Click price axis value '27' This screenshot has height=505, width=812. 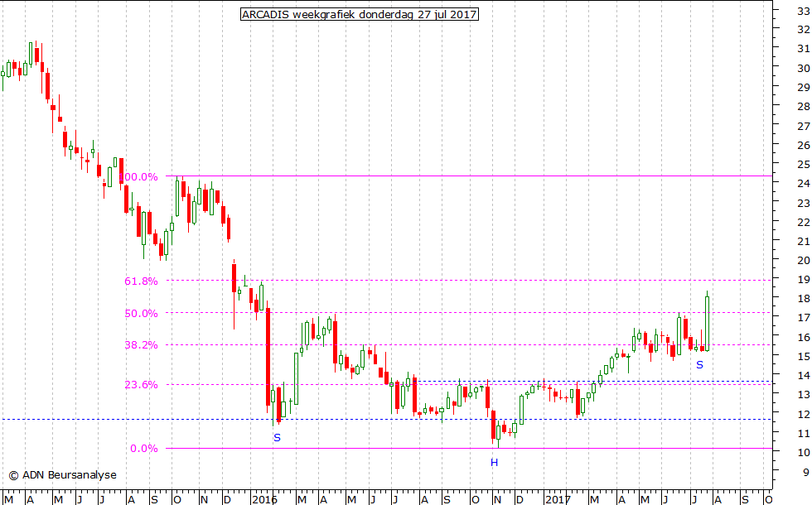pos(803,126)
